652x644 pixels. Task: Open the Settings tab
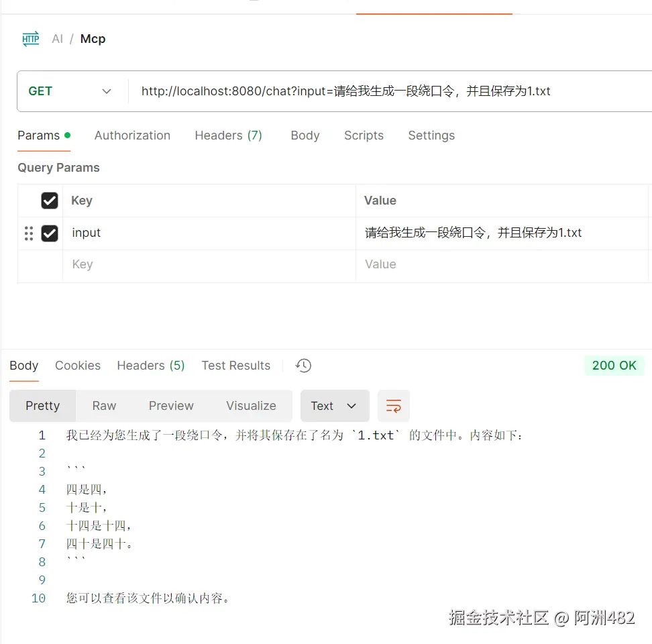pos(431,136)
